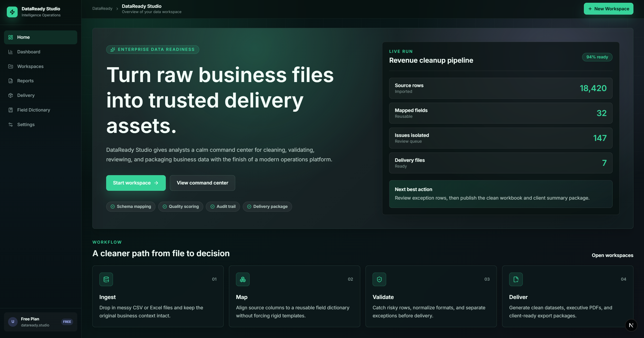Click the Map workflow card title
This screenshot has height=338, width=644.
(242, 297)
